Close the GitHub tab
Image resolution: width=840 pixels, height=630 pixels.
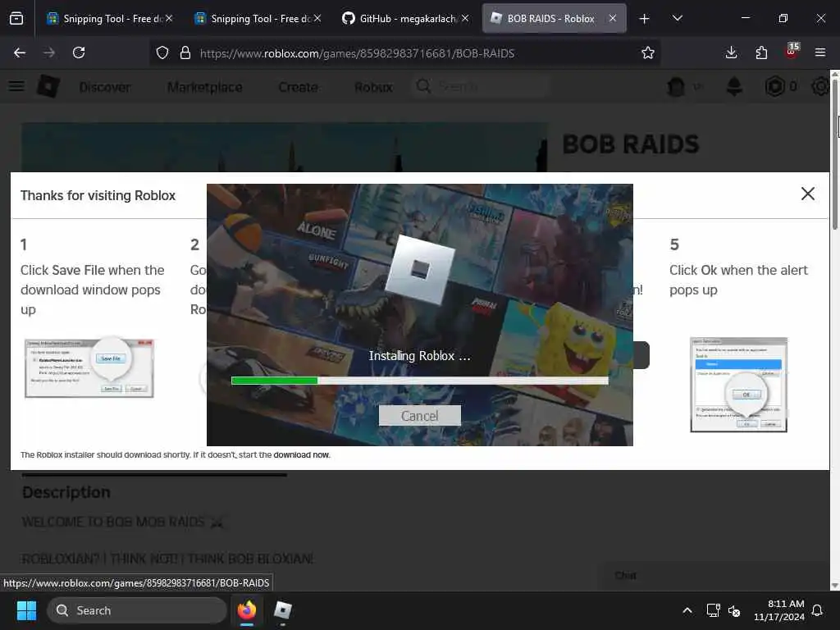[x=465, y=18]
